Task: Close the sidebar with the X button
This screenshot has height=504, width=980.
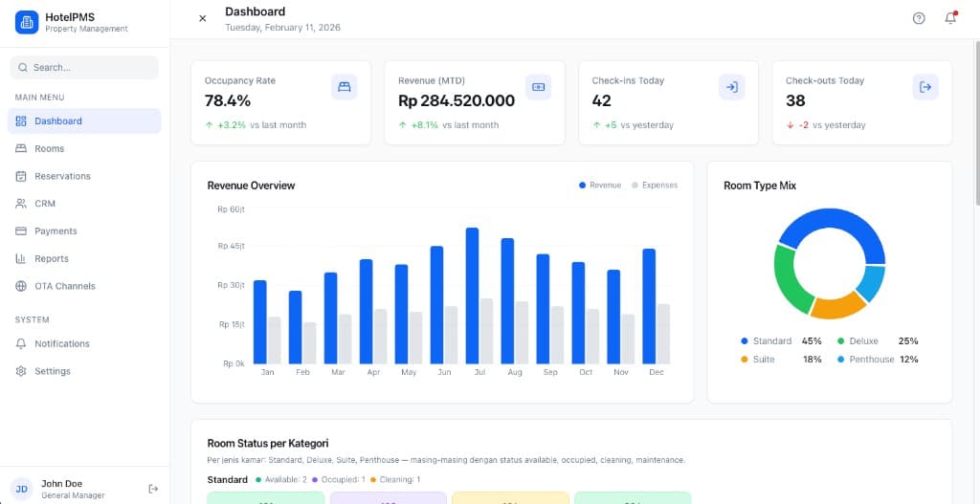Action: [x=202, y=18]
